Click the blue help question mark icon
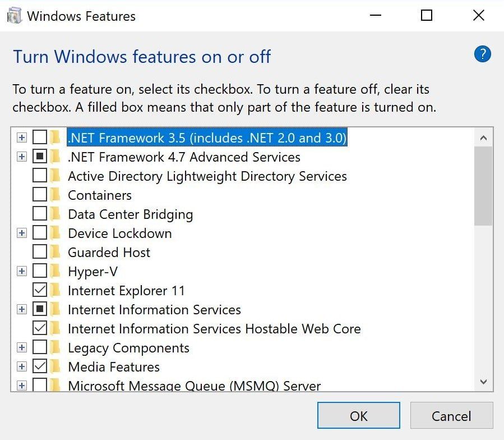This screenshot has height=440, width=504. point(482,54)
